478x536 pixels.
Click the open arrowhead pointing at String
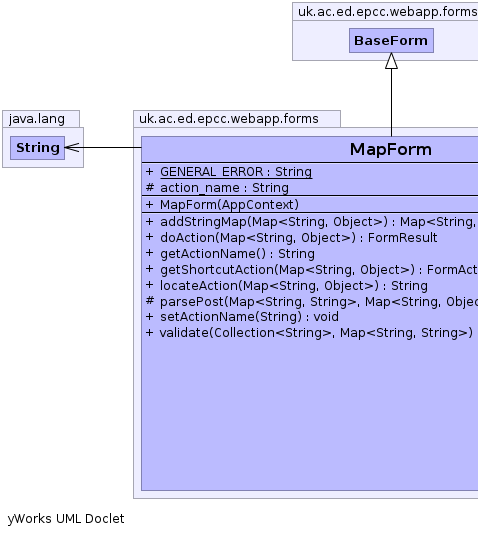tap(72, 148)
